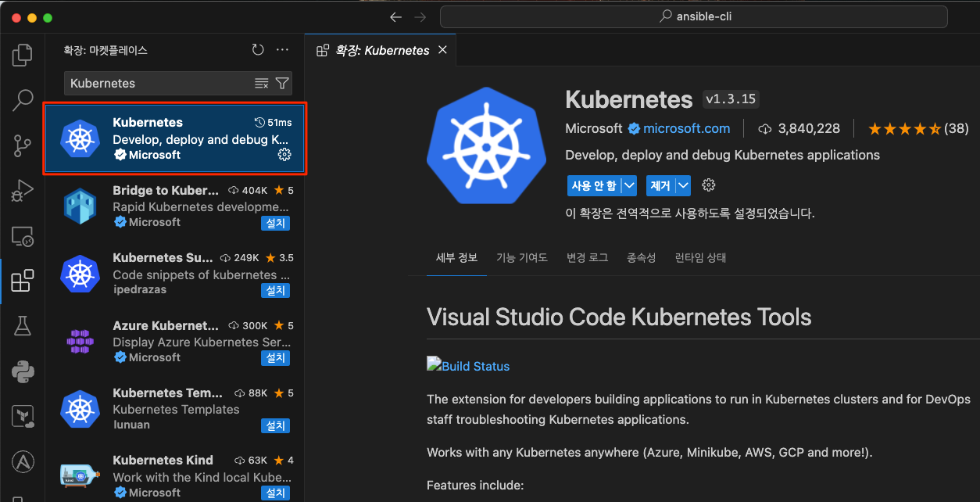The image size is (980, 502).
Task: Click the 사용 안 함 disable button
Action: coord(594,185)
